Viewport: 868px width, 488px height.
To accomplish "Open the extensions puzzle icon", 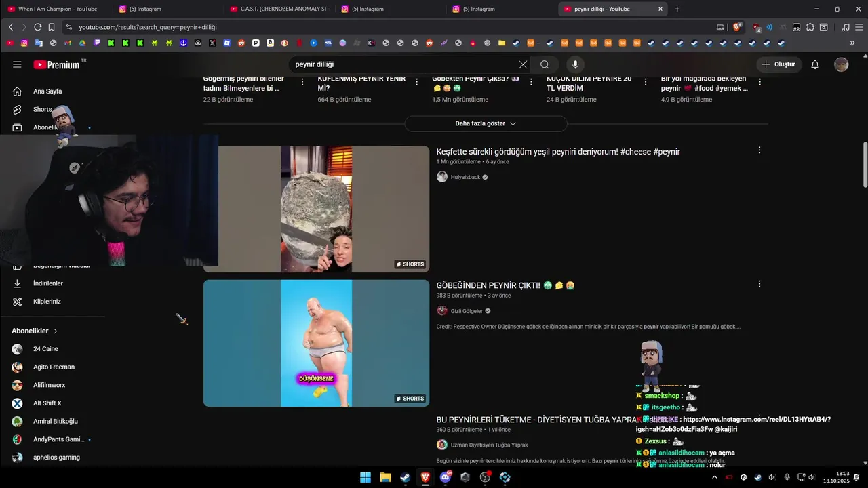I will pyautogui.click(x=810, y=27).
